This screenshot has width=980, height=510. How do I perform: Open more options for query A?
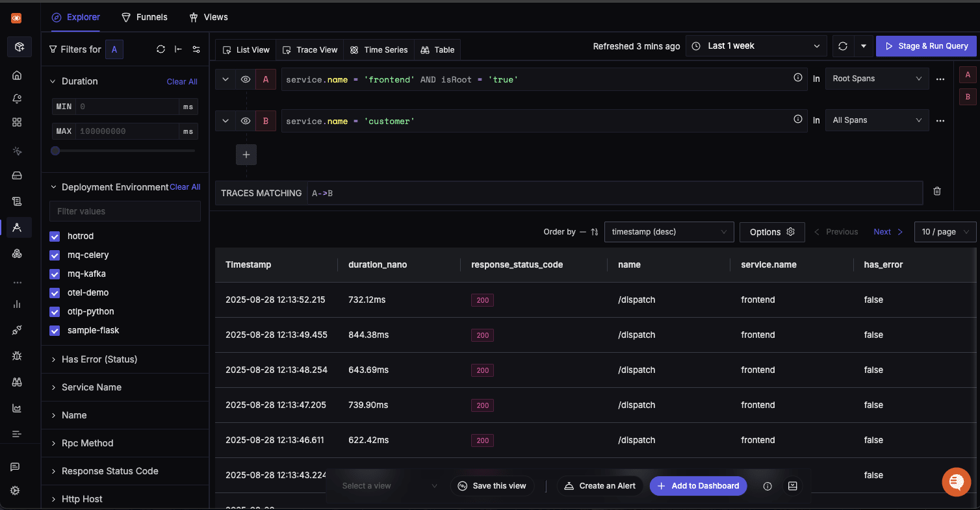point(940,79)
